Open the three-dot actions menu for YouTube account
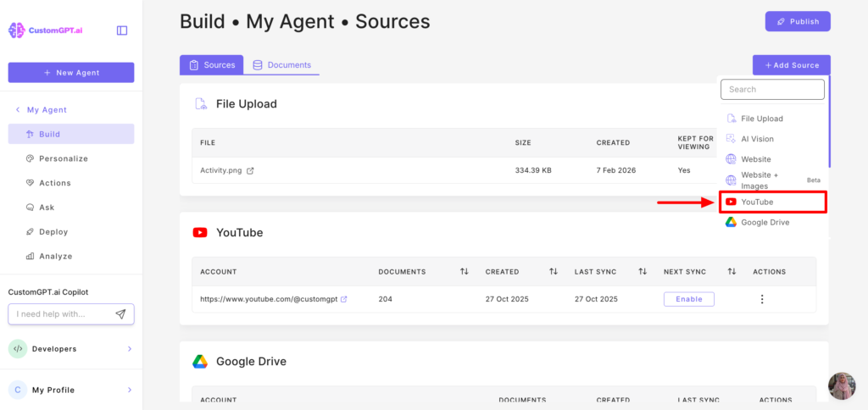The height and width of the screenshot is (410, 868). [x=762, y=299]
